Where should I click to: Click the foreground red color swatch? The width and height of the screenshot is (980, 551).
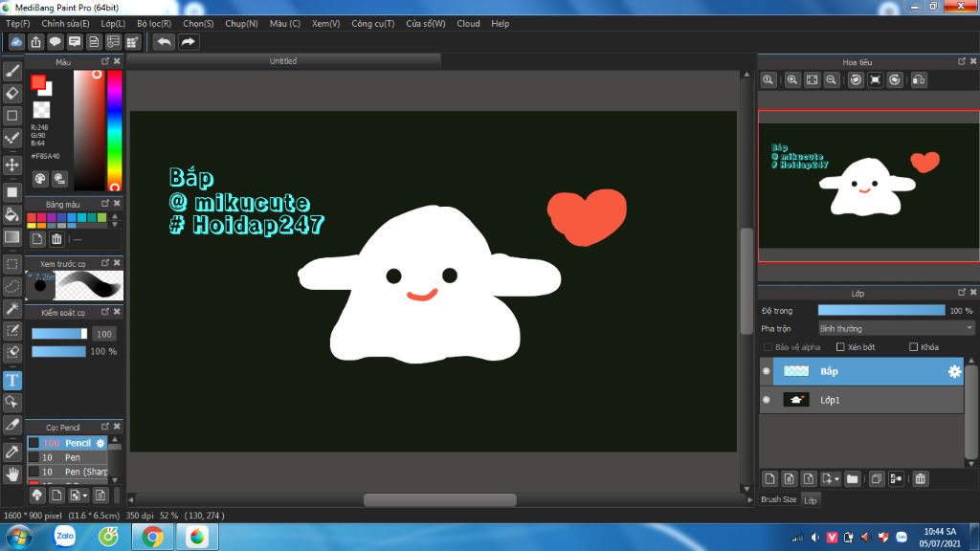click(x=38, y=82)
